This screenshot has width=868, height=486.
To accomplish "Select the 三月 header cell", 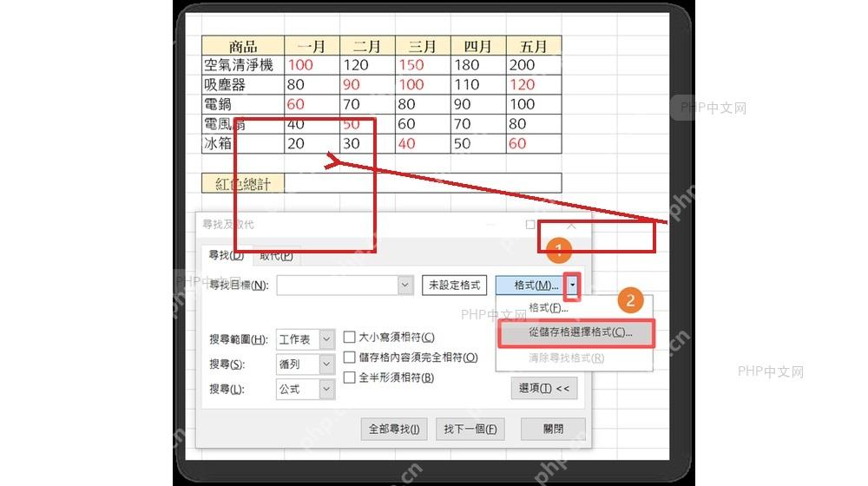I will click(423, 45).
